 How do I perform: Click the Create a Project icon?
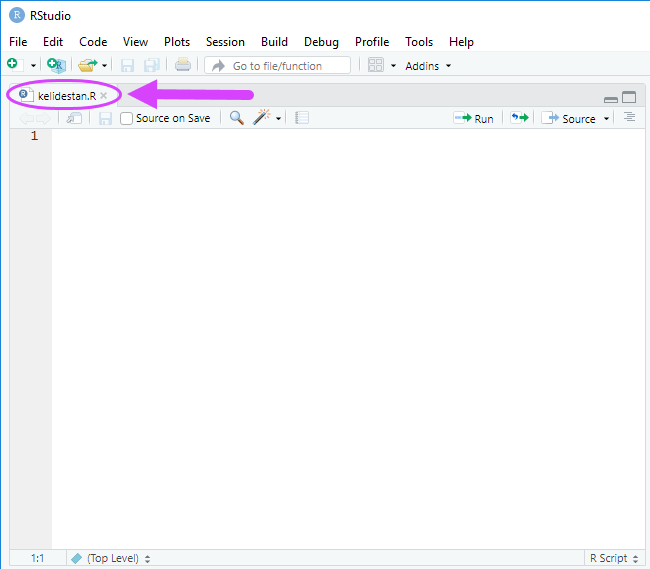pos(56,65)
